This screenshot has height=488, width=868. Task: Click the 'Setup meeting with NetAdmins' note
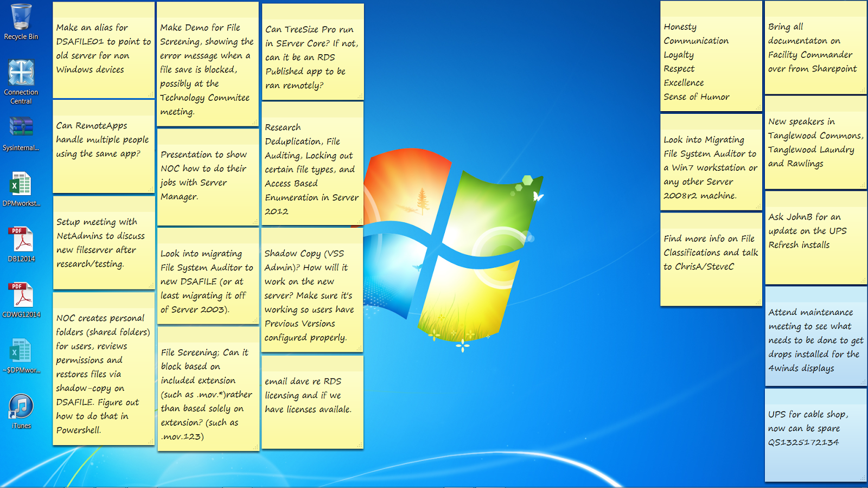(104, 243)
